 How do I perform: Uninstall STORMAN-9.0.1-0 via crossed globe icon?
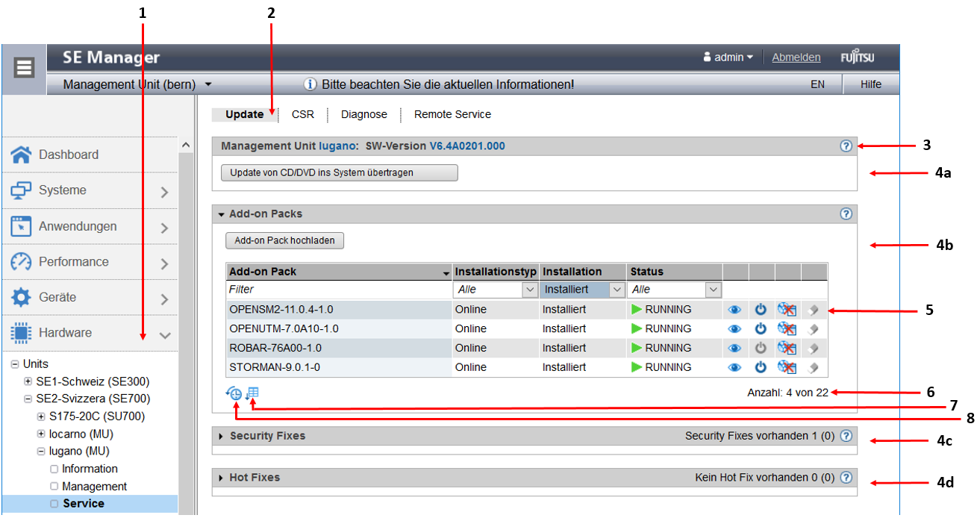[787, 367]
